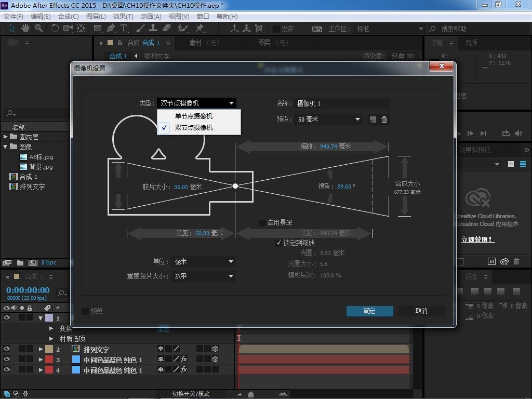
Task: Select the Unified Camera tool
Action: pos(68,29)
